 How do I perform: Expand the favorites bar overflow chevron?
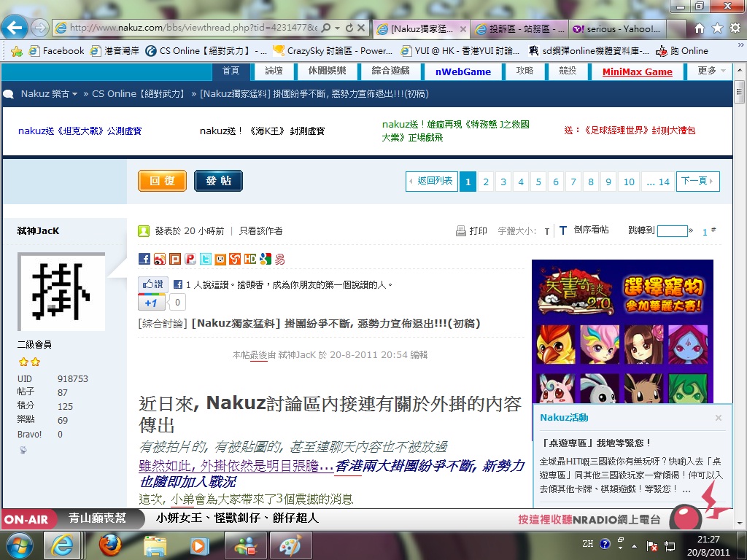pyautogui.click(x=740, y=46)
